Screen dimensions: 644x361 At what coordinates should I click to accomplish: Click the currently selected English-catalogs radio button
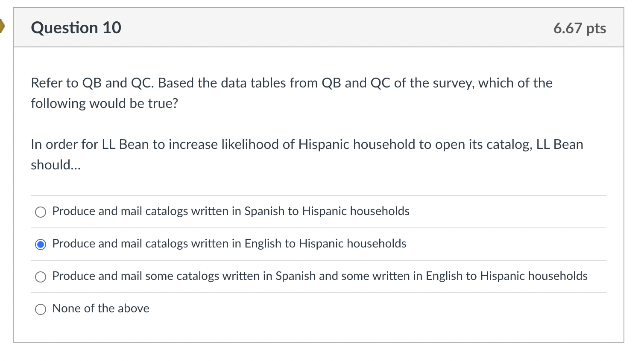coord(40,244)
